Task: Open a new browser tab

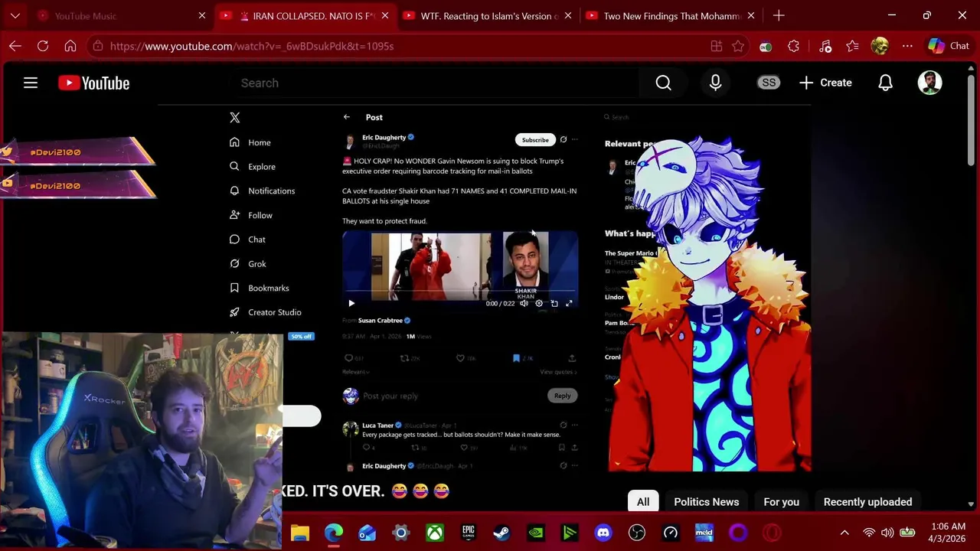Action: (x=779, y=15)
